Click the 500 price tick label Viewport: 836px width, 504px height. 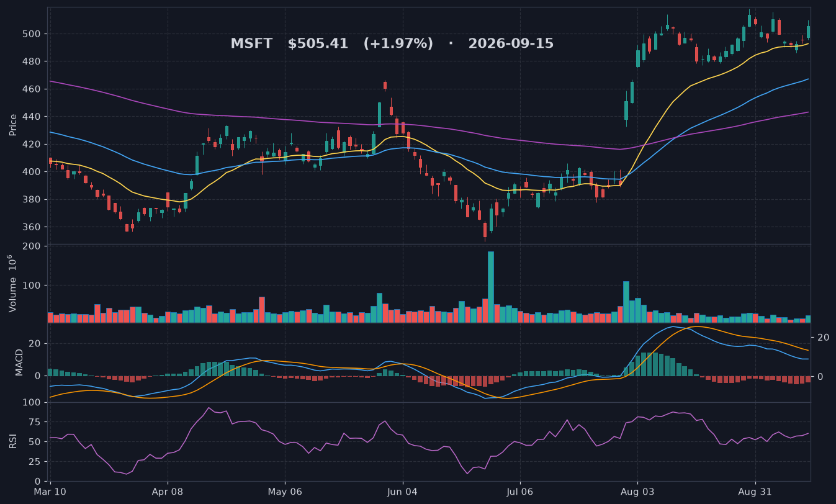(x=33, y=34)
